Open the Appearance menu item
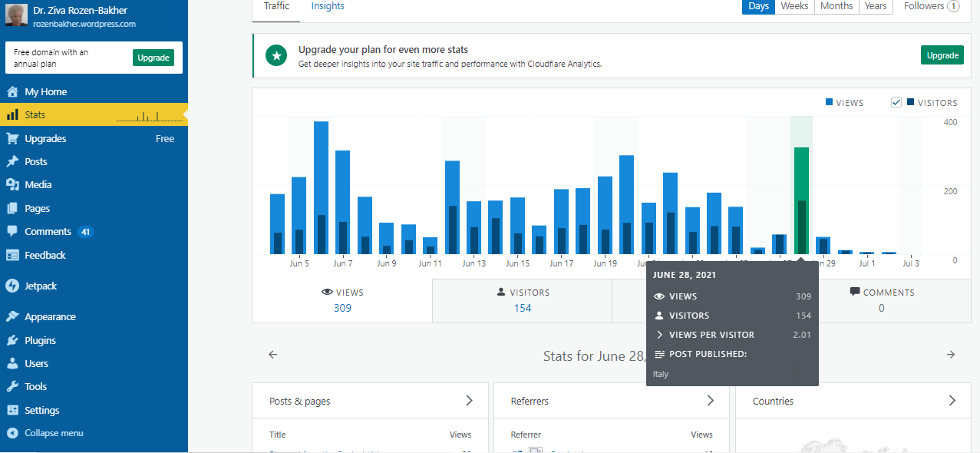 [94, 316]
